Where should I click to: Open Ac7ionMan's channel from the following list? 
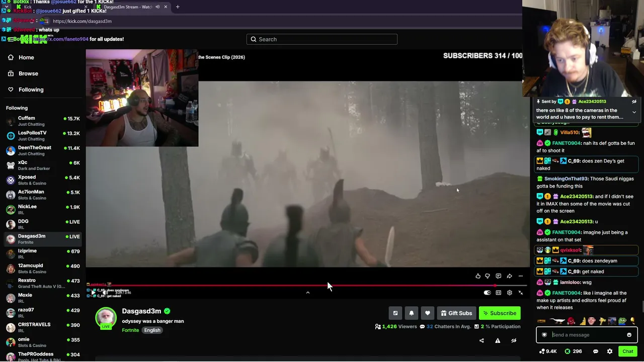point(43,195)
